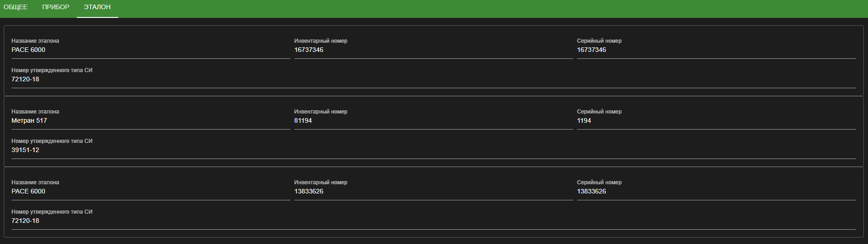Click the Инвентарный номер label above 81194

coord(320,112)
